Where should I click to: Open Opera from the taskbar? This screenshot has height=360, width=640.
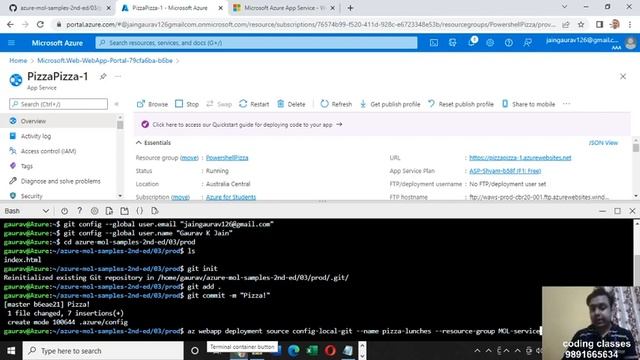click(x=331, y=350)
